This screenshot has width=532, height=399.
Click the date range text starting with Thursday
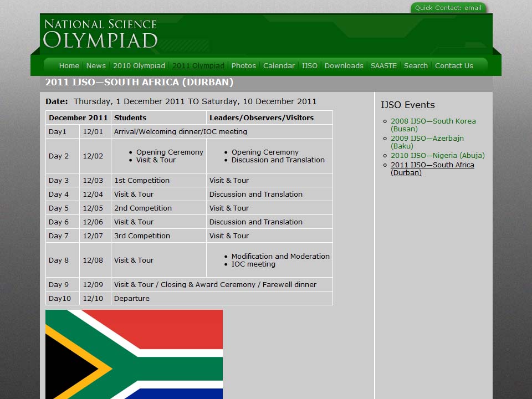tap(195, 101)
